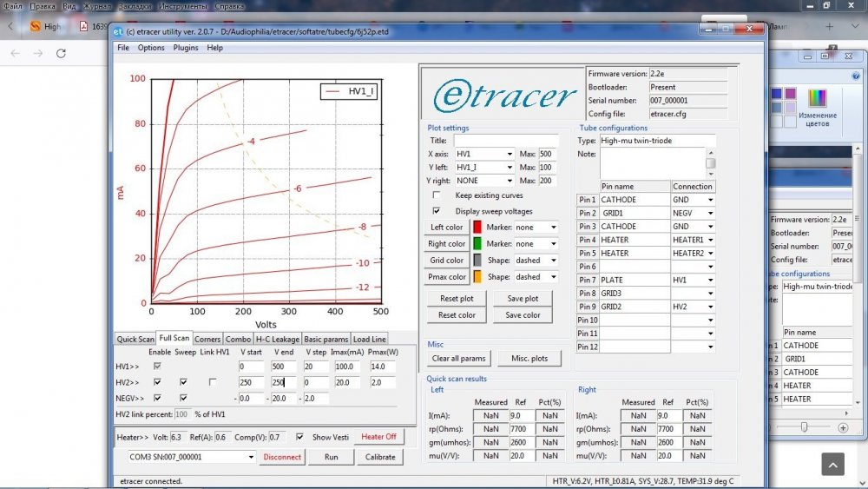This screenshot has width=868, height=489.
Task: Click the browser back arrow
Action: tap(16, 53)
